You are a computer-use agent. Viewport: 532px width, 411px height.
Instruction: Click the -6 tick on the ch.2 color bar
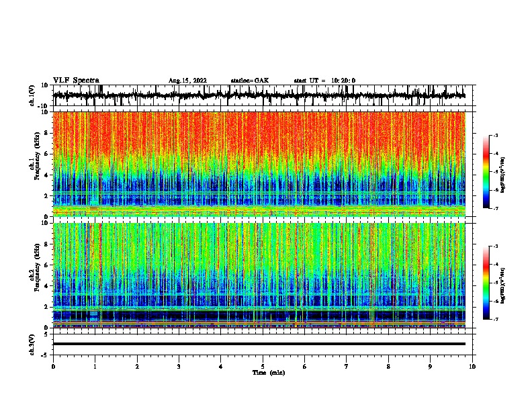tap(496, 301)
